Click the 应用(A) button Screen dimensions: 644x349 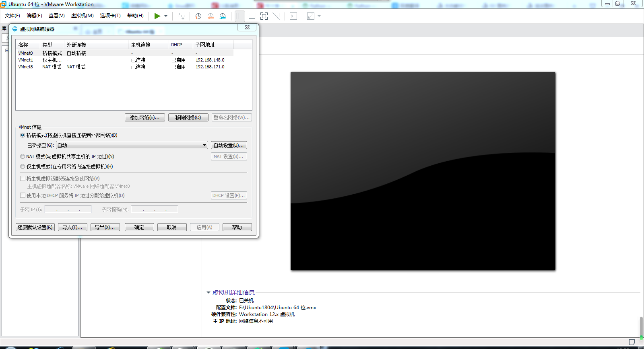[x=204, y=227]
